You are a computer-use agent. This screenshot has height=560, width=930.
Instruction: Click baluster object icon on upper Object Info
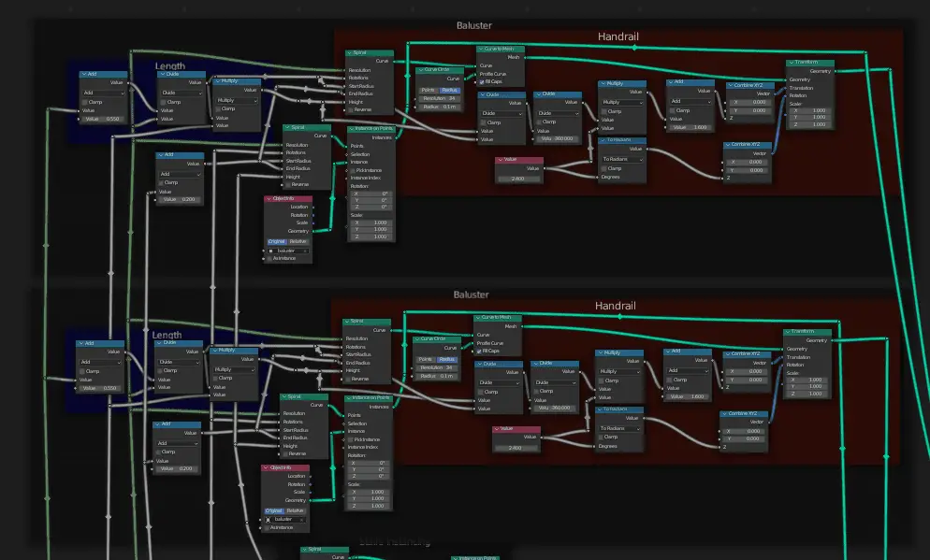[x=271, y=251]
